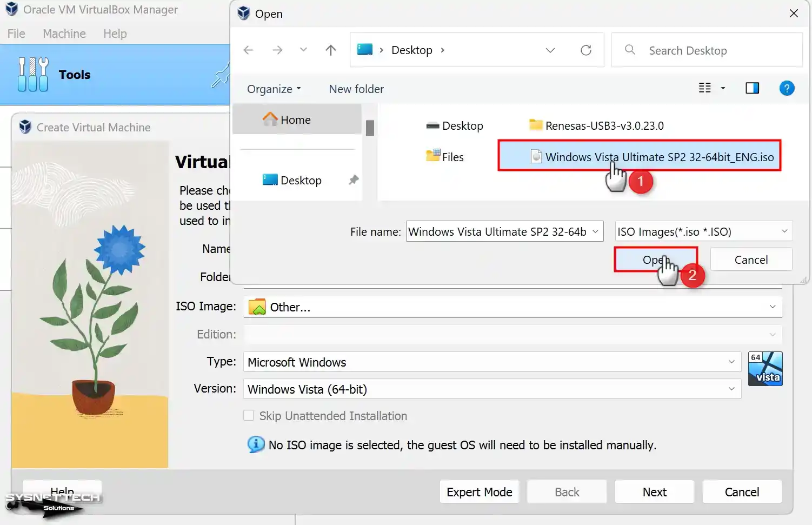The width and height of the screenshot is (812, 525).
Task: Select Renesas-USB3-v3.0.23.0 folder
Action: [x=596, y=126]
